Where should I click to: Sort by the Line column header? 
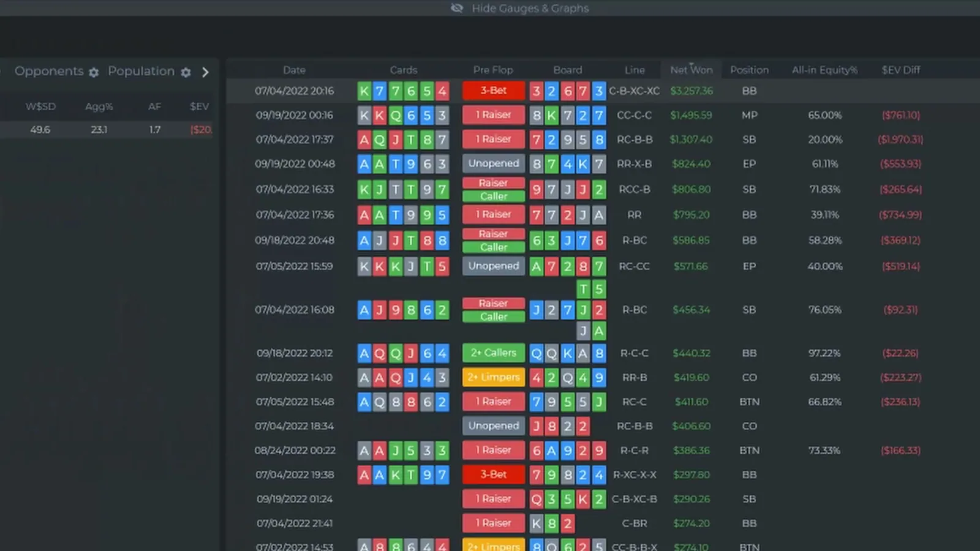point(635,70)
